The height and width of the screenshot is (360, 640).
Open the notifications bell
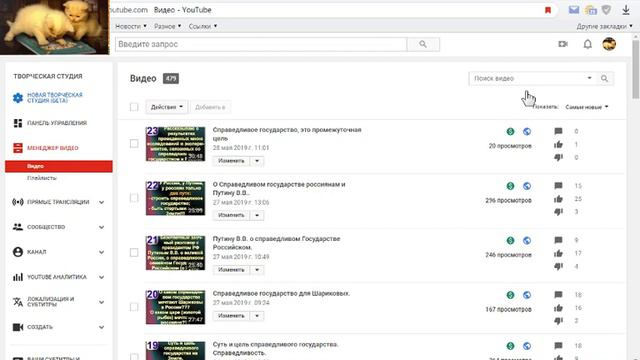coord(587,44)
